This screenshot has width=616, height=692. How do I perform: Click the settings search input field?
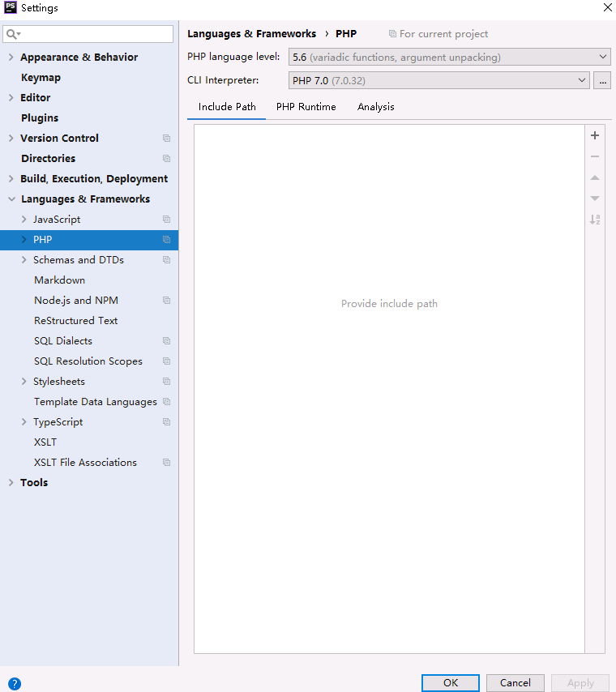[88, 34]
